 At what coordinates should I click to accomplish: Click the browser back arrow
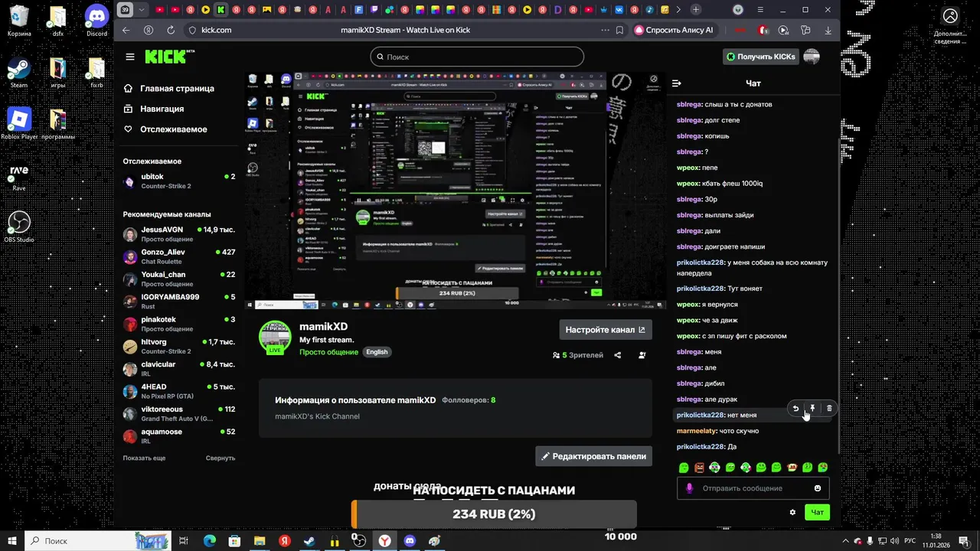(126, 30)
